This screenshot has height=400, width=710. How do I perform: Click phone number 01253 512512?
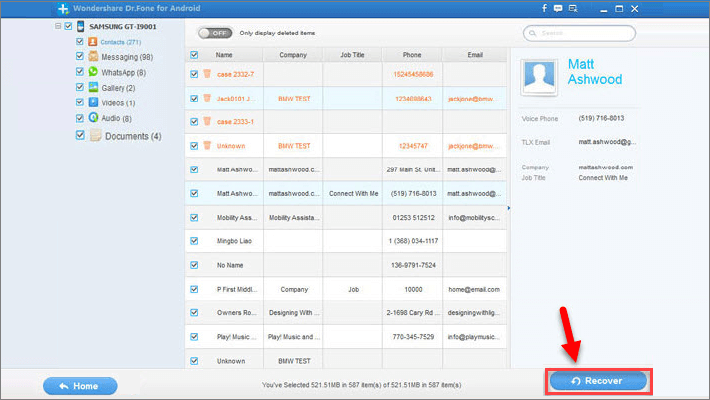coord(413,217)
